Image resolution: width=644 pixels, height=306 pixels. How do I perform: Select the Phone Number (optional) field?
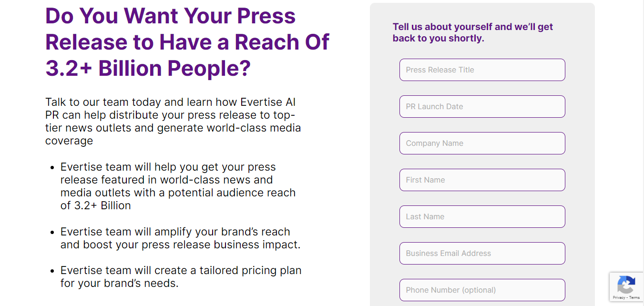pyautogui.click(x=482, y=290)
